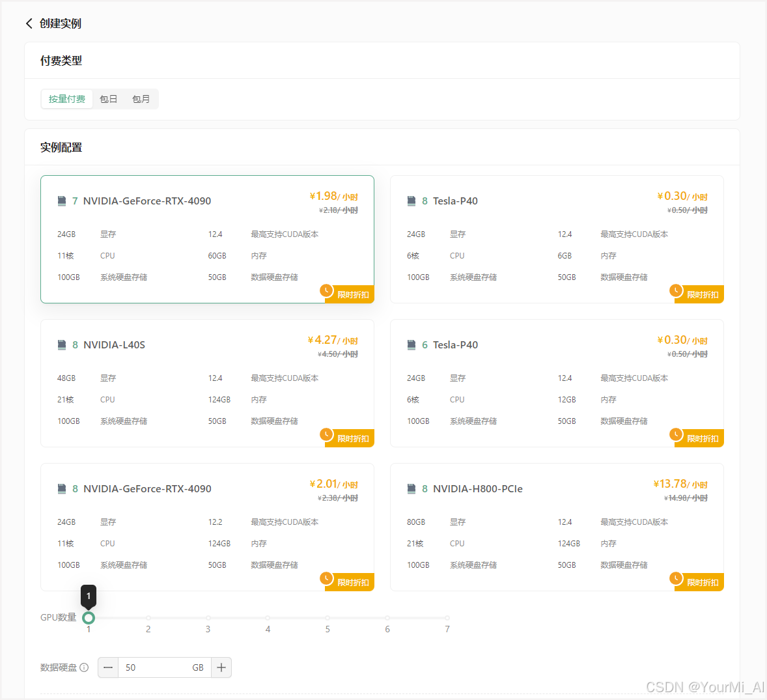Decrease data disk size with minus button
The image size is (767, 700).
(108, 667)
